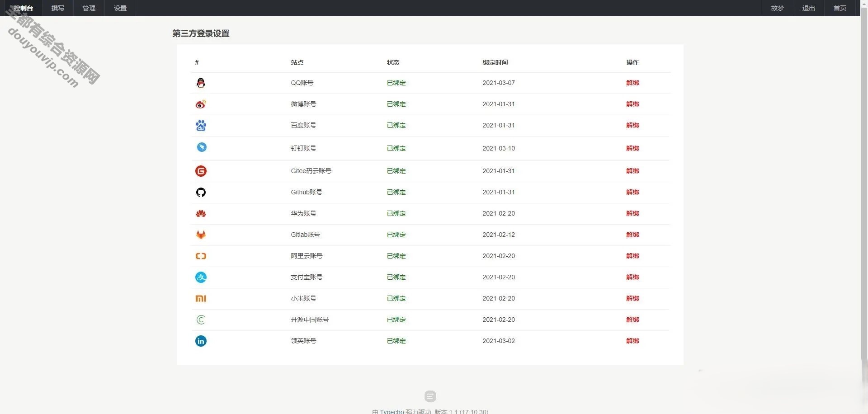Click the 百度账号 site name
The height and width of the screenshot is (414, 868).
[303, 125]
